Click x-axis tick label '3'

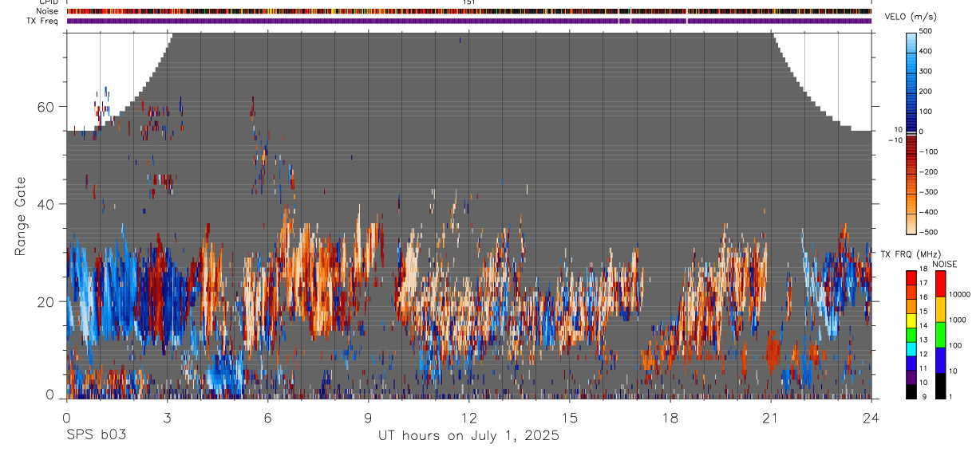tap(167, 418)
